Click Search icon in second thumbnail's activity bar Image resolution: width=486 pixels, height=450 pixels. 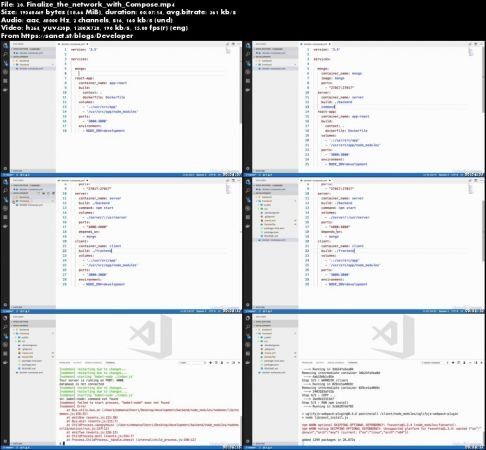248,54
